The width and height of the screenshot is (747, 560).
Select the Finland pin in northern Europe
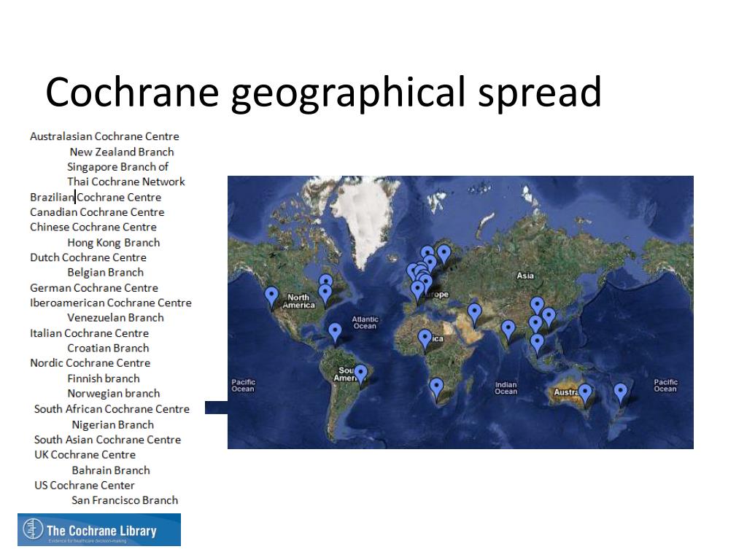(x=444, y=255)
